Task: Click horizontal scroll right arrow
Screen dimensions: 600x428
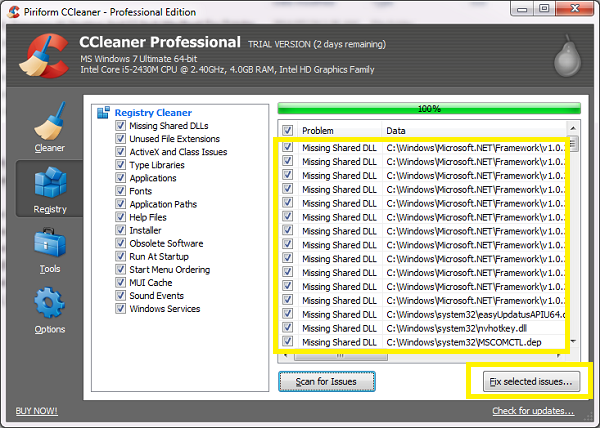Action: 559,356
